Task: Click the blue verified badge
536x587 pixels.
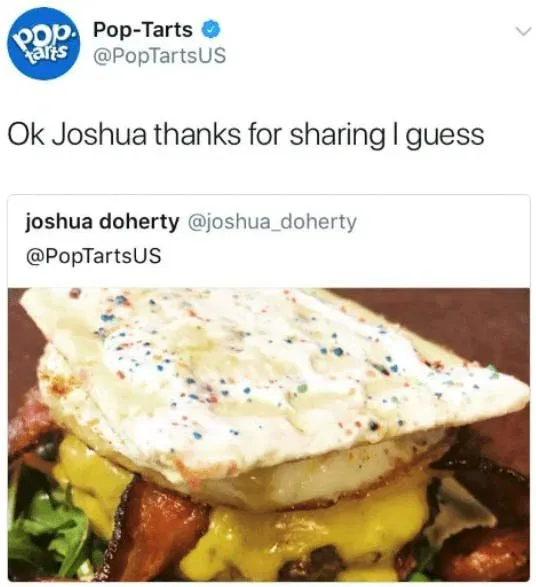Action: pos(211,30)
